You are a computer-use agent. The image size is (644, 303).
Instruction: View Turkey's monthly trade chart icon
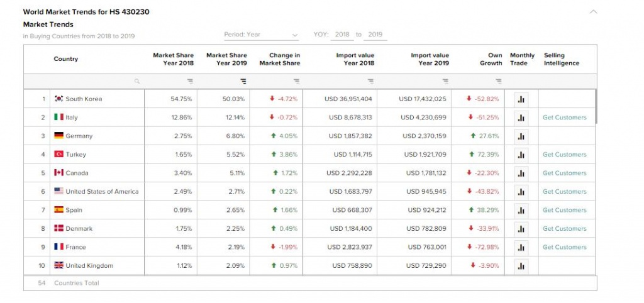(521, 155)
